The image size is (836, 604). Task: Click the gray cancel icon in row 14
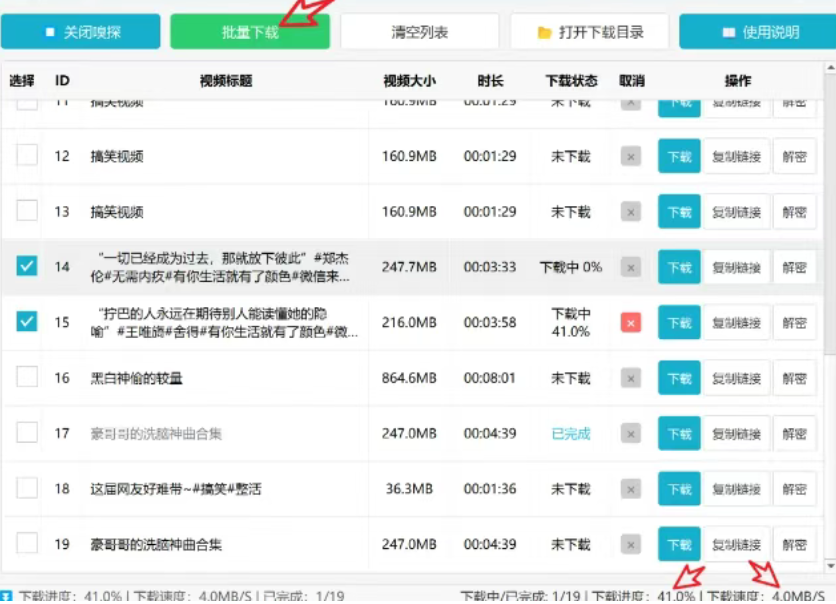tap(630, 267)
